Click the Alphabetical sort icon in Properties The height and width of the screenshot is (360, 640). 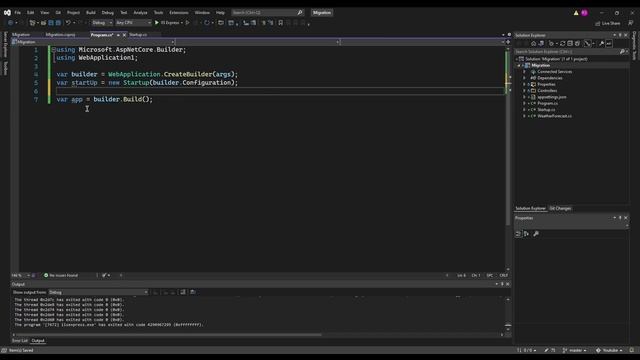coord(527,234)
